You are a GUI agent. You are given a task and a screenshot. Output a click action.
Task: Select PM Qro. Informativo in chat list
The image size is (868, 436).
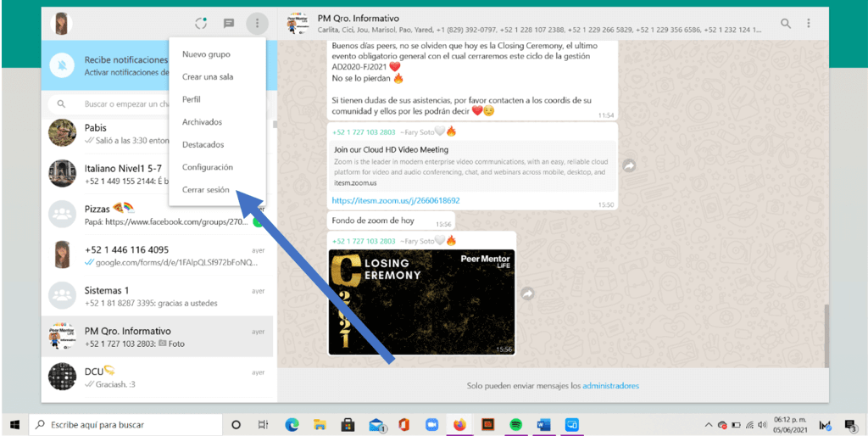click(157, 337)
